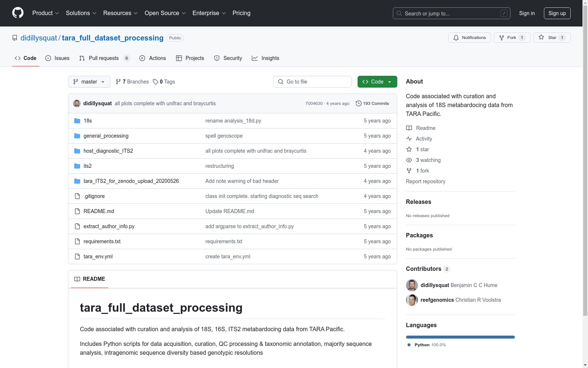The width and height of the screenshot is (588, 368).
Task: Open the master branch selector dropdown
Action: coord(89,82)
